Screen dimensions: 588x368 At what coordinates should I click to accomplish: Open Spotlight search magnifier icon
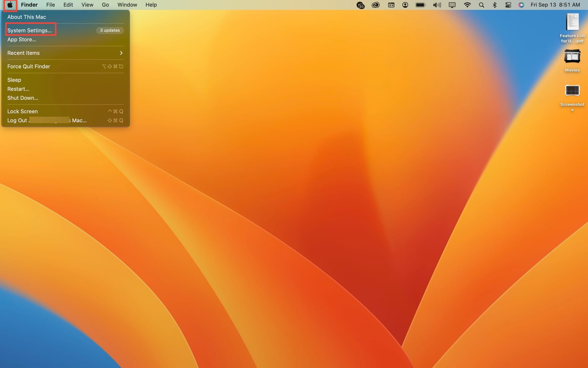pos(481,5)
